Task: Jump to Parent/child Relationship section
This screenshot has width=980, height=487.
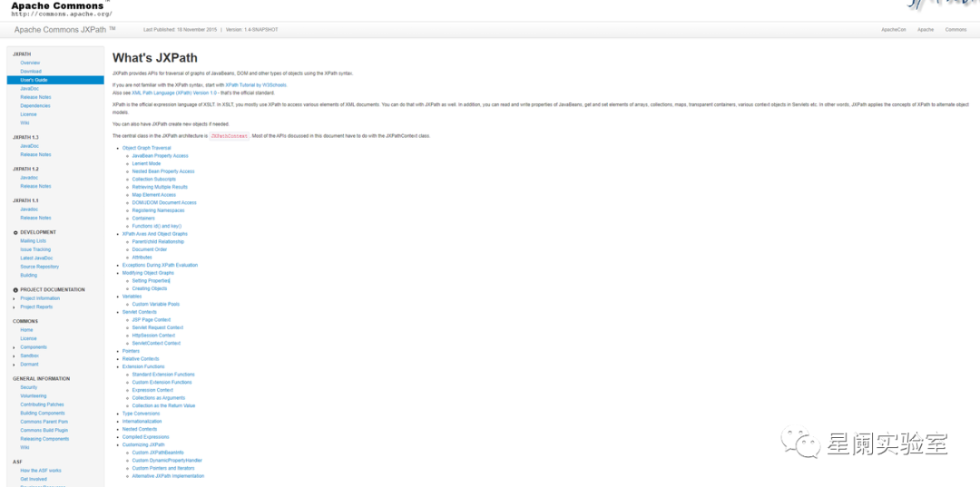Action: tap(158, 241)
